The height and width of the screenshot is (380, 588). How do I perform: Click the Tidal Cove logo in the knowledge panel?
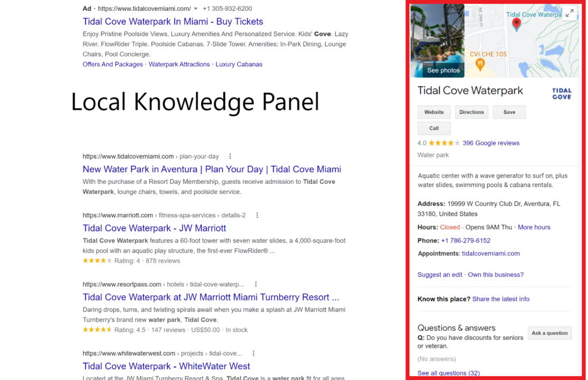pos(562,94)
